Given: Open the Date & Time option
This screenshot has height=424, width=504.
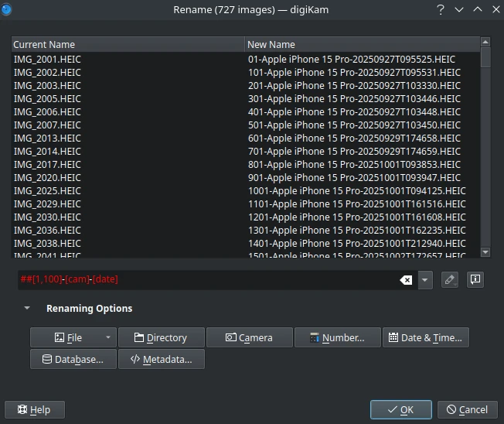Looking at the screenshot, I should 426,337.
